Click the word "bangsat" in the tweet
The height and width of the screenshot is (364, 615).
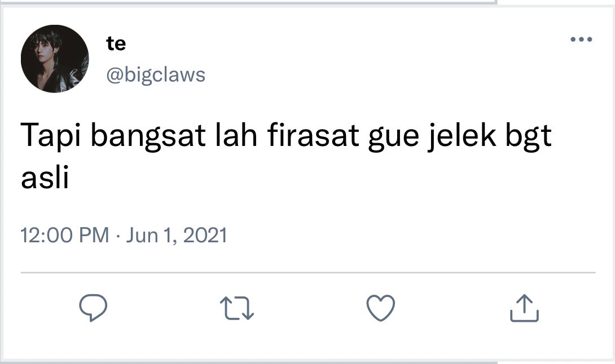pyautogui.click(x=148, y=136)
